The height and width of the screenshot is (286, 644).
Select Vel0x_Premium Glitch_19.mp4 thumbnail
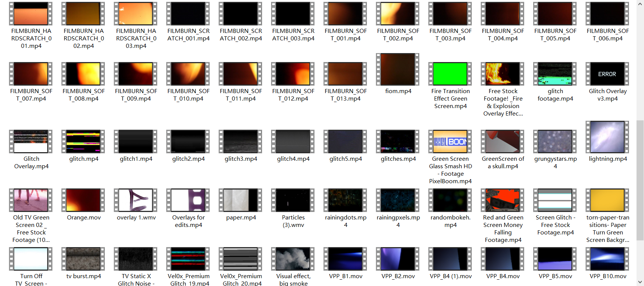coord(188,259)
